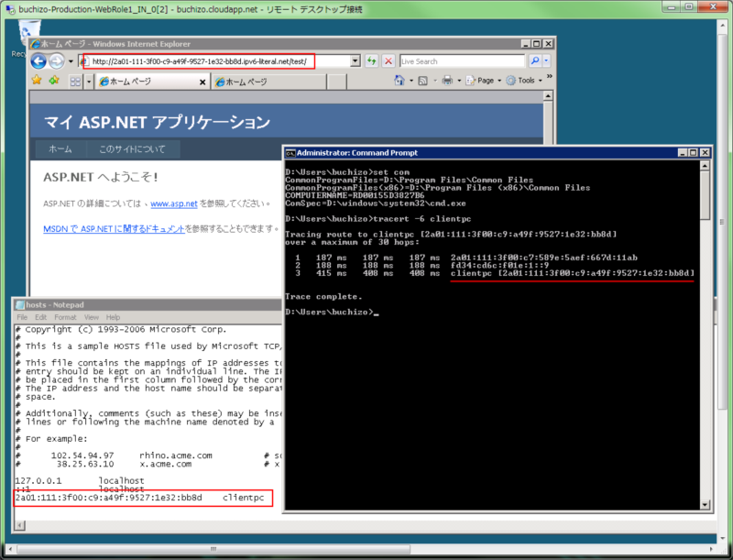Viewport: 733px width, 560px height.
Task: Open the www.asp.net hyperlink
Action: coord(174,203)
